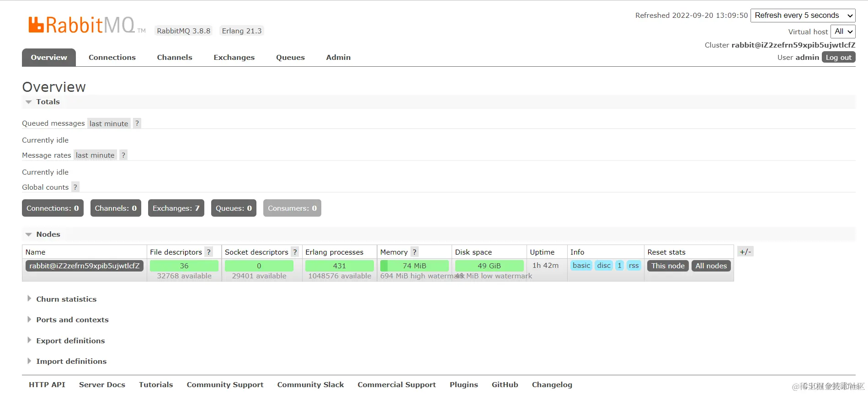Screen dimensions: 868x394
Task: Click the Connections: 0 count button
Action: pyautogui.click(x=53, y=208)
